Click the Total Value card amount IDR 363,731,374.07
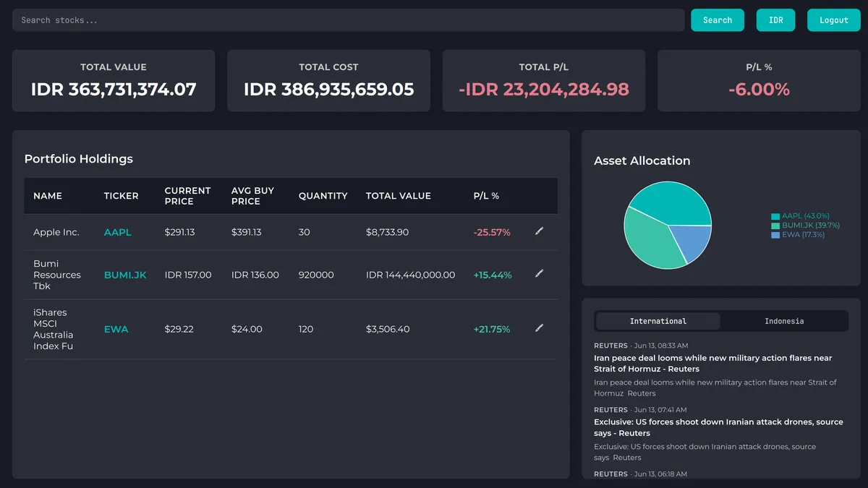Viewport: 868px width, 488px height. pyautogui.click(x=114, y=90)
